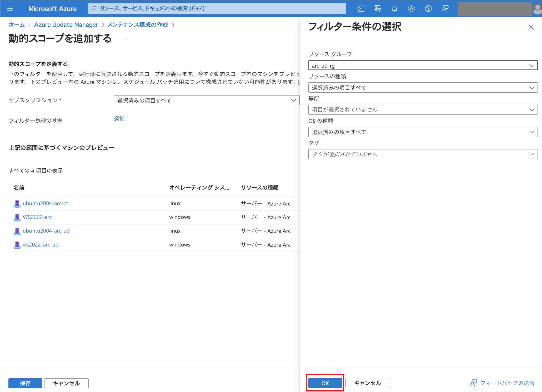This screenshot has width=542, height=392.
Task: Click the linux cell for ubuntu2004-arc-ud
Action: tap(175, 231)
